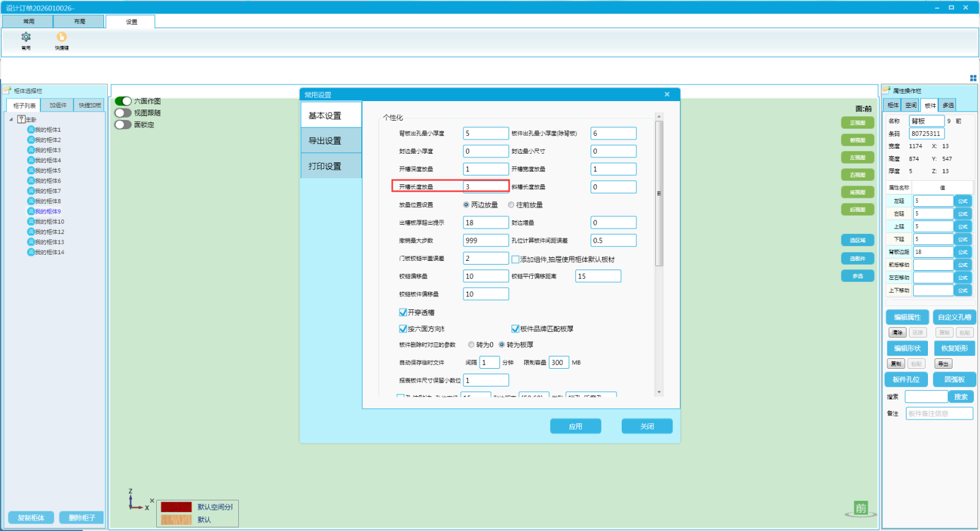980x531 pixels.
Task: Close the material legend with small x
Action: tap(152, 500)
